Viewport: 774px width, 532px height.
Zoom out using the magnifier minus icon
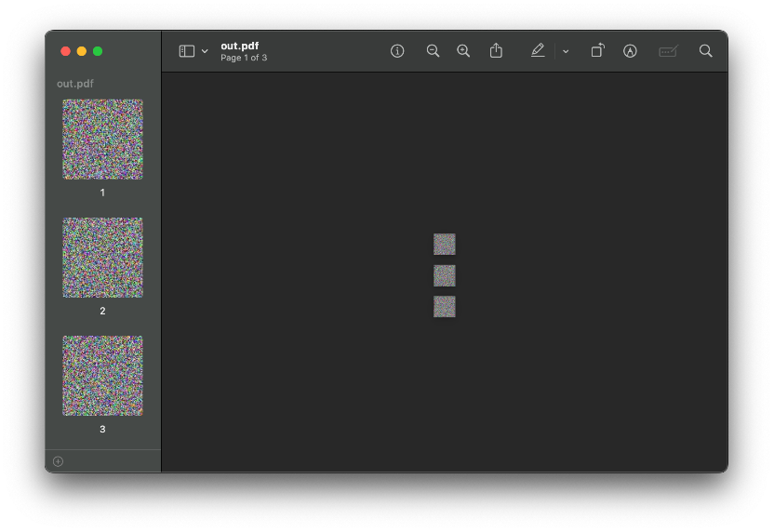pyautogui.click(x=433, y=51)
